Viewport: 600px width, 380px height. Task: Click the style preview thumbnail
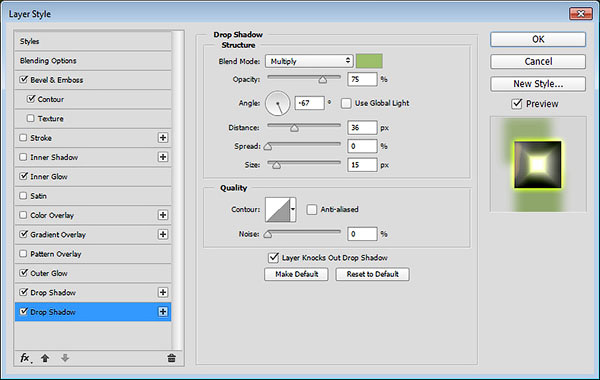(538, 164)
